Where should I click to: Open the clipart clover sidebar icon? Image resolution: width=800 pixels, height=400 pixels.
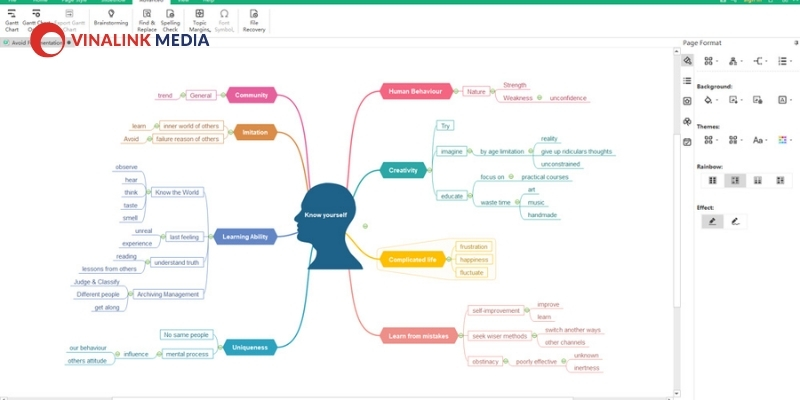[x=687, y=121]
